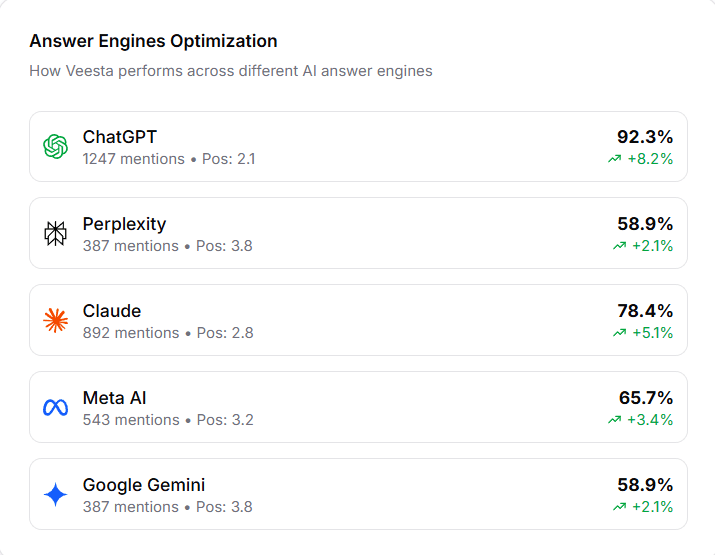Image resolution: width=715 pixels, height=555 pixels.
Task: Click ChatGPT's green trend arrow icon
Action: click(614, 159)
